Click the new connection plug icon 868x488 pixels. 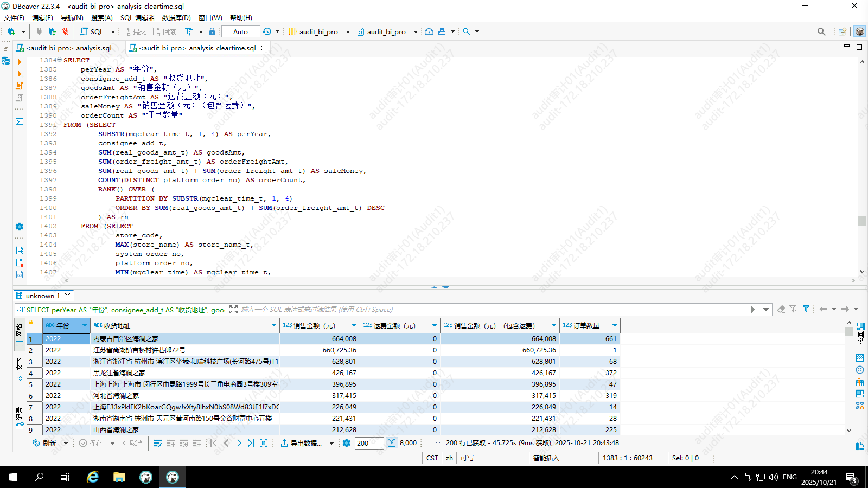pyautogui.click(x=11, y=31)
